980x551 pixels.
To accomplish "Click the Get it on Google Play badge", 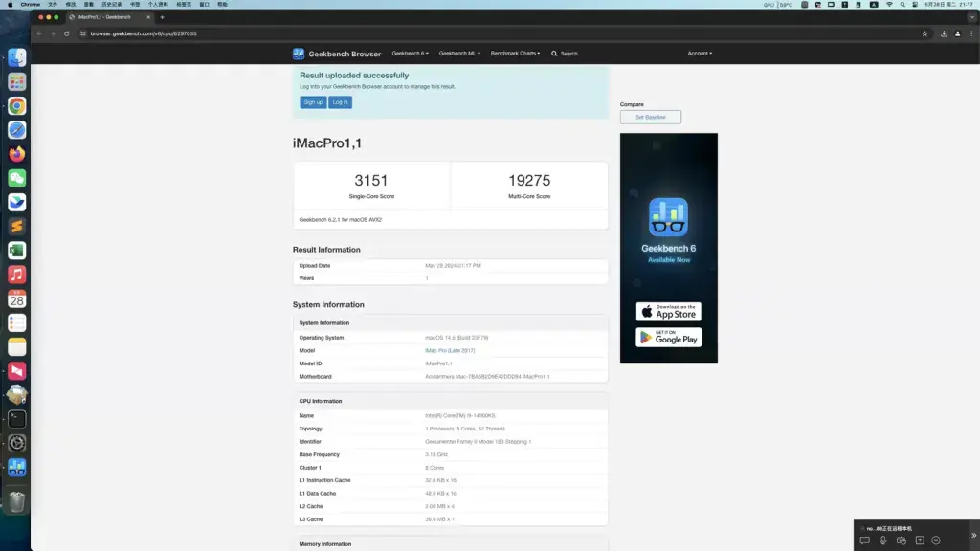I will click(x=668, y=338).
